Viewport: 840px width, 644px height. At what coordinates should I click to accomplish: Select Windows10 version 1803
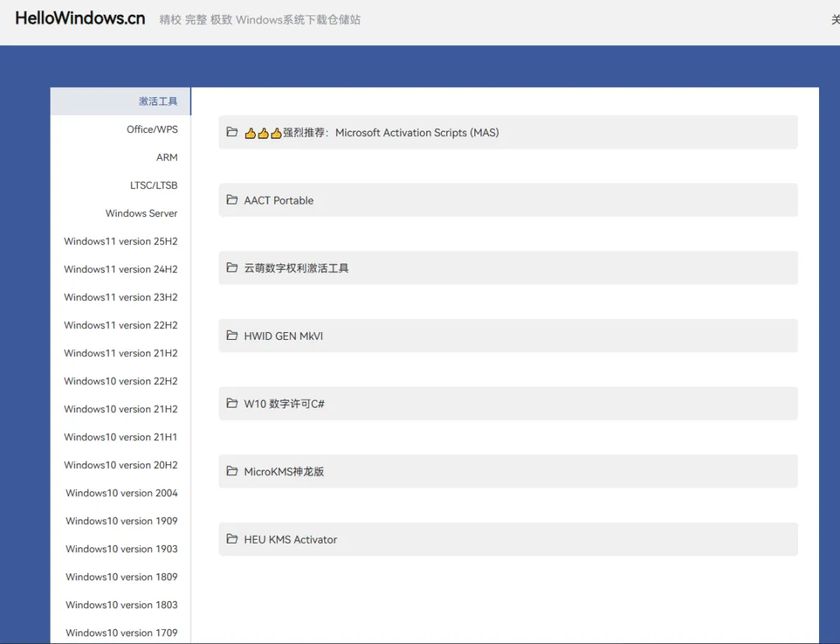coord(121,604)
